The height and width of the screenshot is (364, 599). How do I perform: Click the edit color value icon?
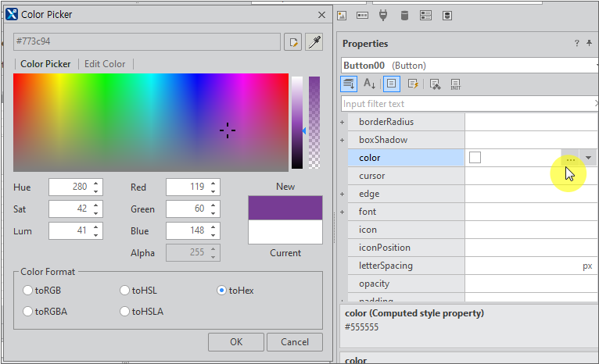[x=294, y=42]
